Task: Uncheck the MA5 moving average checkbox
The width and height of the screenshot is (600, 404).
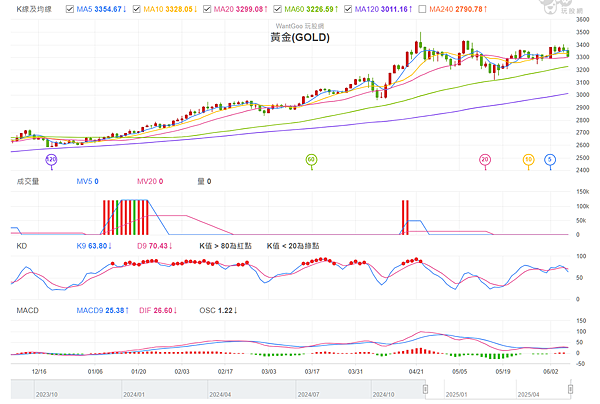Action: pos(70,9)
